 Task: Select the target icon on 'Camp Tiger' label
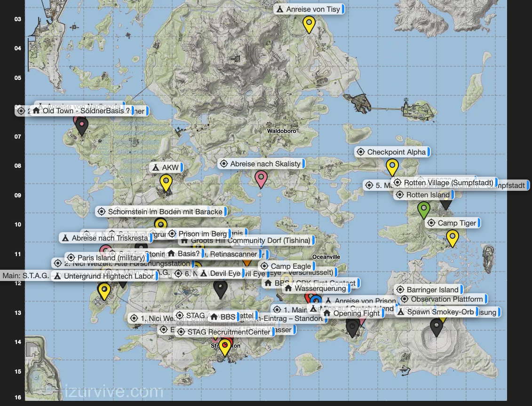click(431, 223)
